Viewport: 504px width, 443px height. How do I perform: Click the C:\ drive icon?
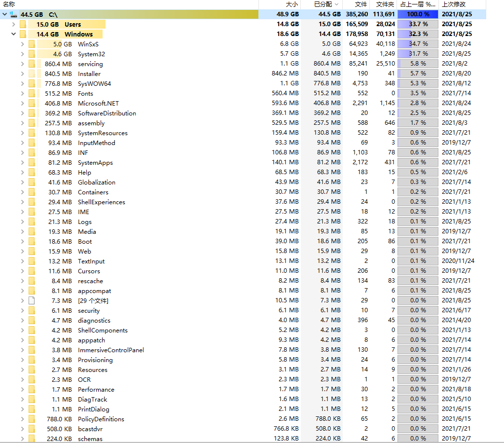(x=13, y=14)
